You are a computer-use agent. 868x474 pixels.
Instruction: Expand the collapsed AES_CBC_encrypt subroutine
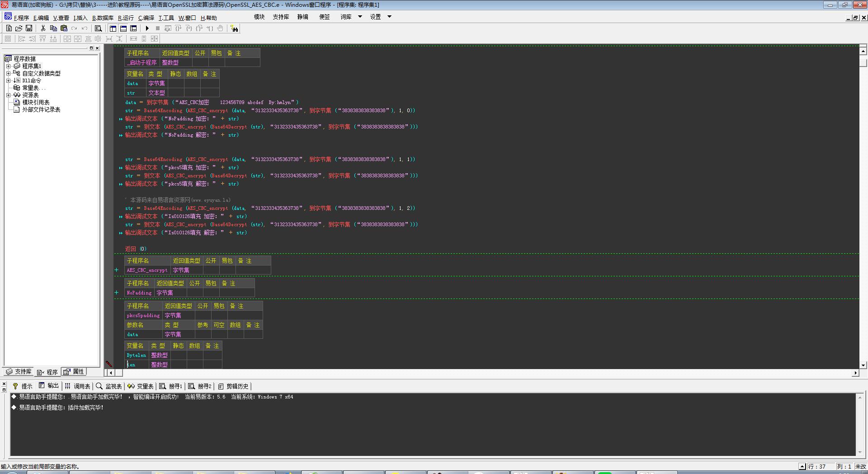(x=116, y=270)
